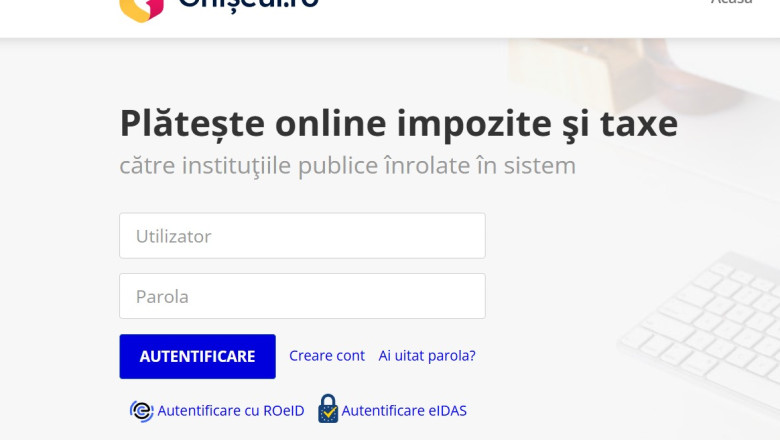Open the Ai uitat parola? link
Viewport: 780px width, 440px height.
[427, 355]
